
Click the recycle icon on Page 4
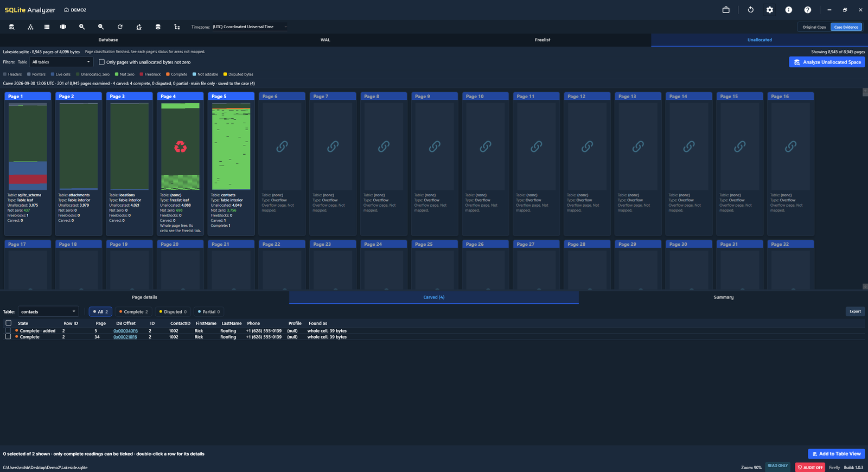pos(181,146)
